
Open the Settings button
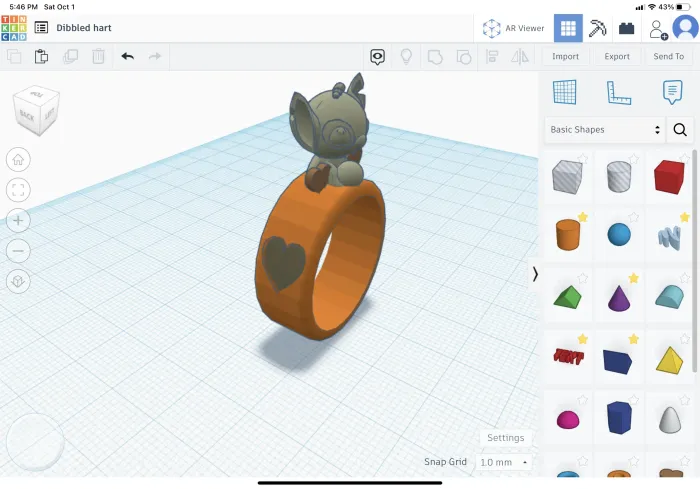pyautogui.click(x=505, y=438)
